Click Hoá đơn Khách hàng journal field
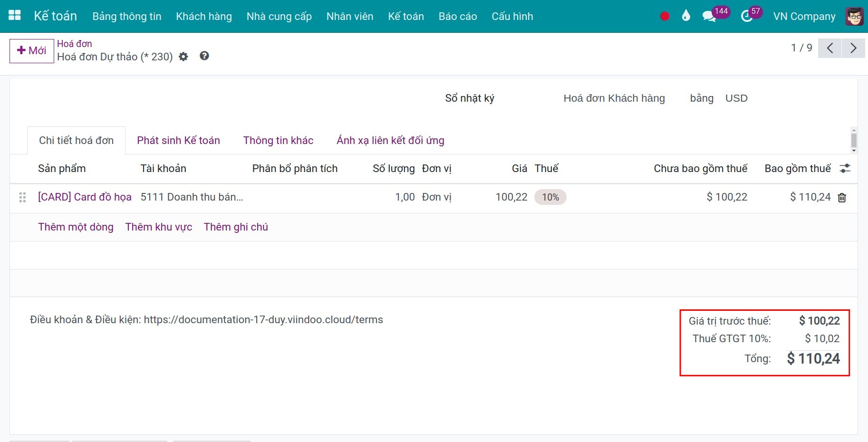 [614, 98]
